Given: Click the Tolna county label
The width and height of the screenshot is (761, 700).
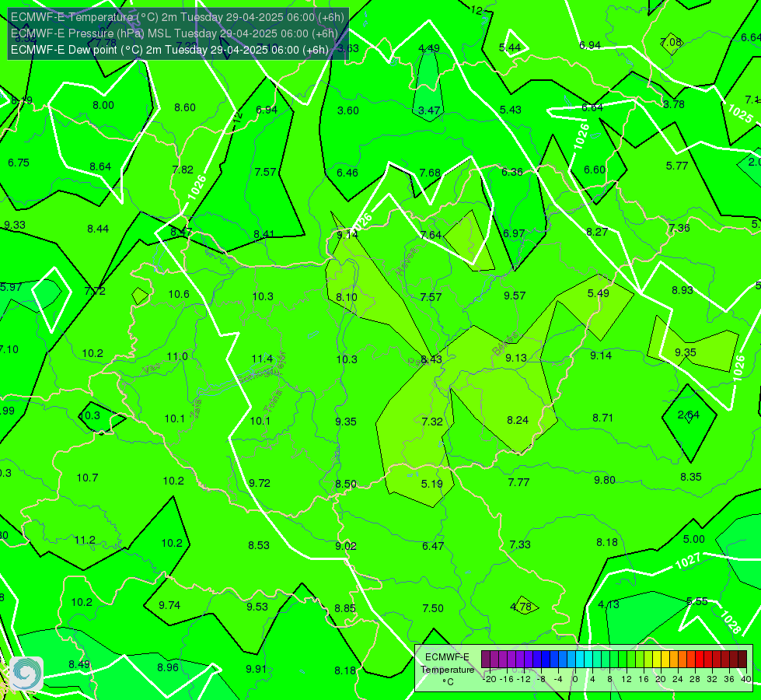Looking at the screenshot, I should [273, 401].
